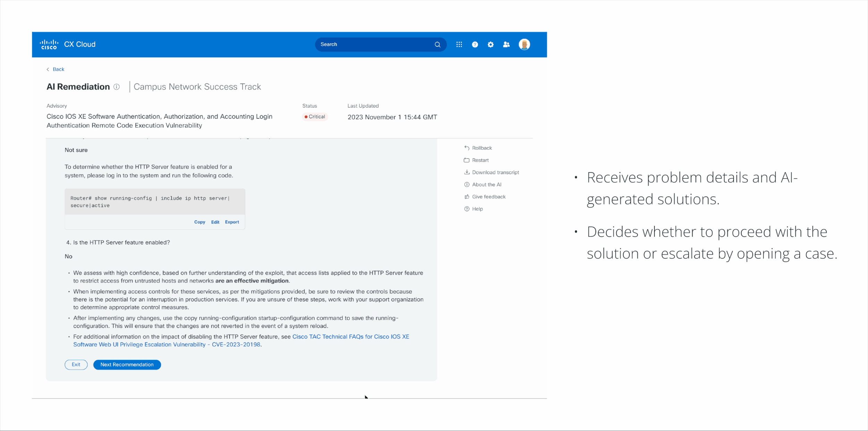The width and height of the screenshot is (868, 431).
Task: Click the Rollback arrow icon
Action: point(467,148)
